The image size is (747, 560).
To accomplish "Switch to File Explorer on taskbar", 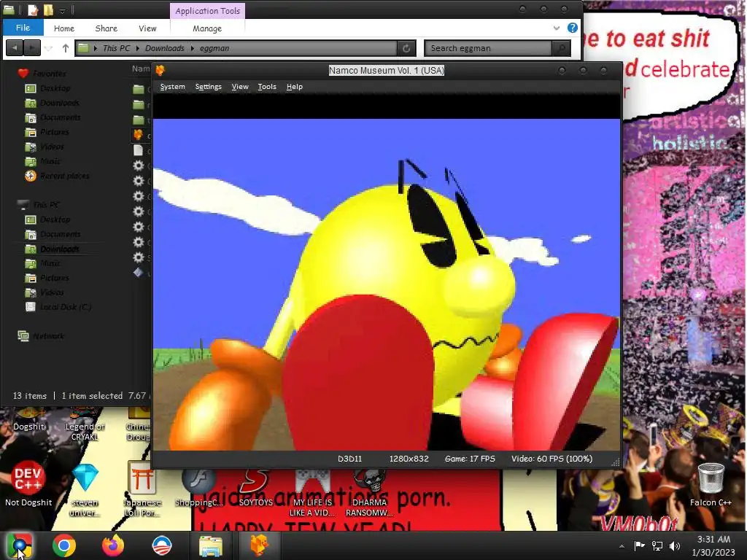I will [x=211, y=545].
